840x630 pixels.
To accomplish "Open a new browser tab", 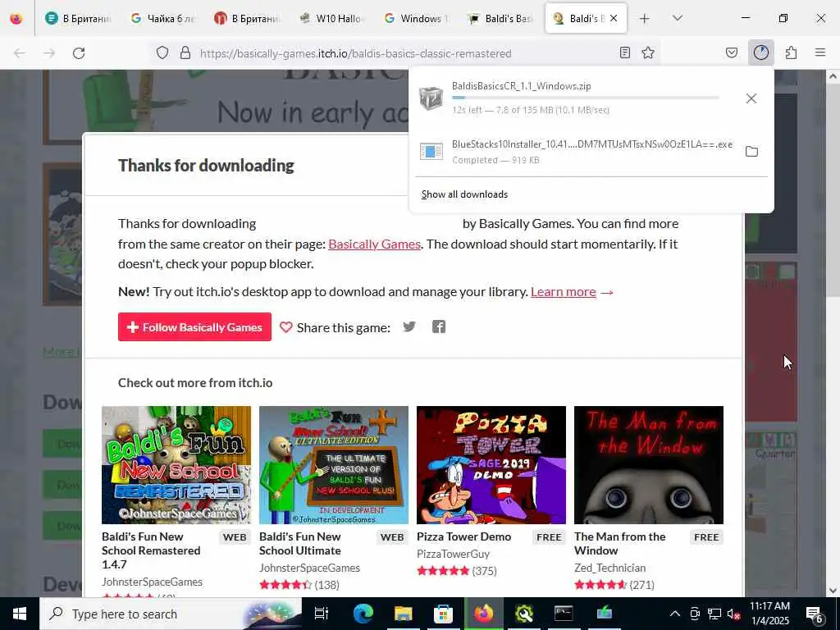I will click(x=645, y=19).
